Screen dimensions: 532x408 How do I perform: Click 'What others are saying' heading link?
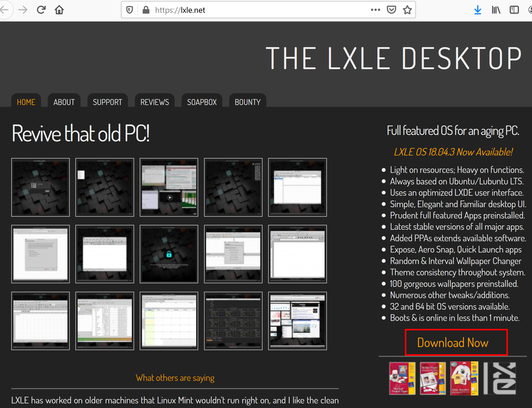(175, 378)
